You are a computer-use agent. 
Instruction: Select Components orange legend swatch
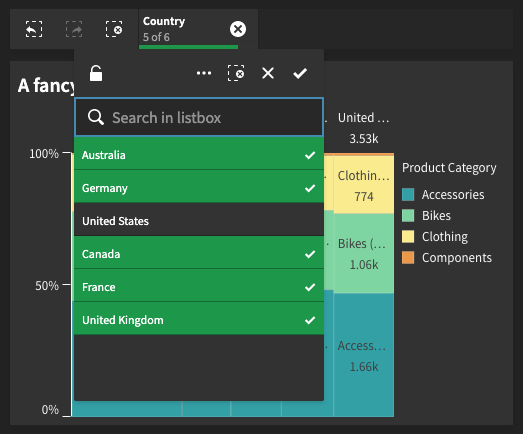(x=408, y=258)
